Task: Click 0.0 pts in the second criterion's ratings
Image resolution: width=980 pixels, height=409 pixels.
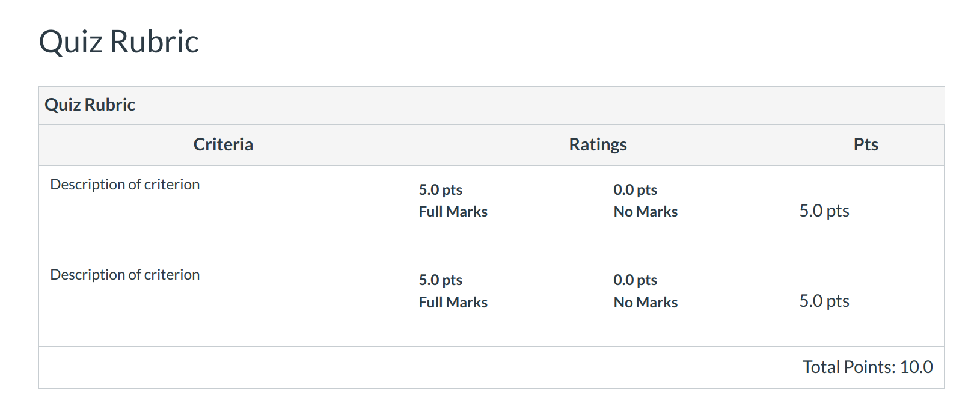Action: 635,280
